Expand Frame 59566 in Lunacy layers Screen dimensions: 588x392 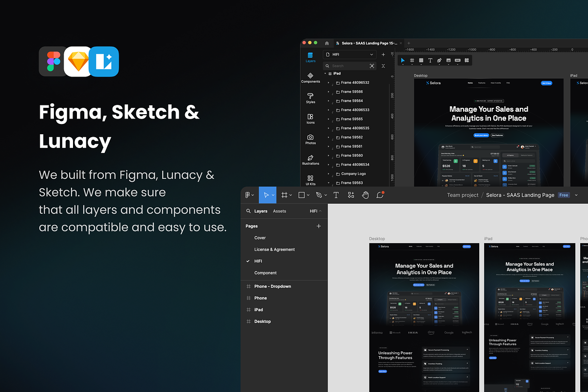tap(329, 92)
